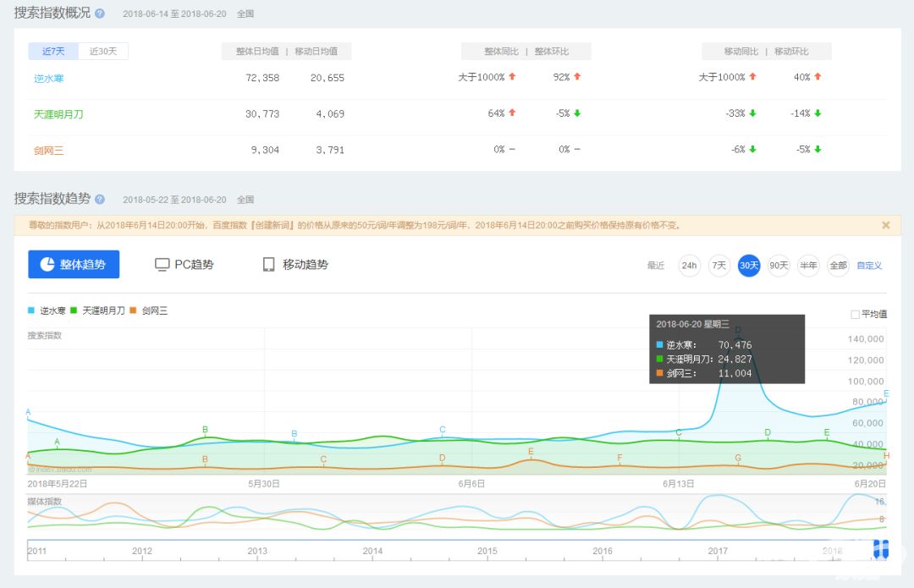Open the 剑网三 keyword link
The width and height of the screenshot is (914, 588).
click(x=48, y=151)
